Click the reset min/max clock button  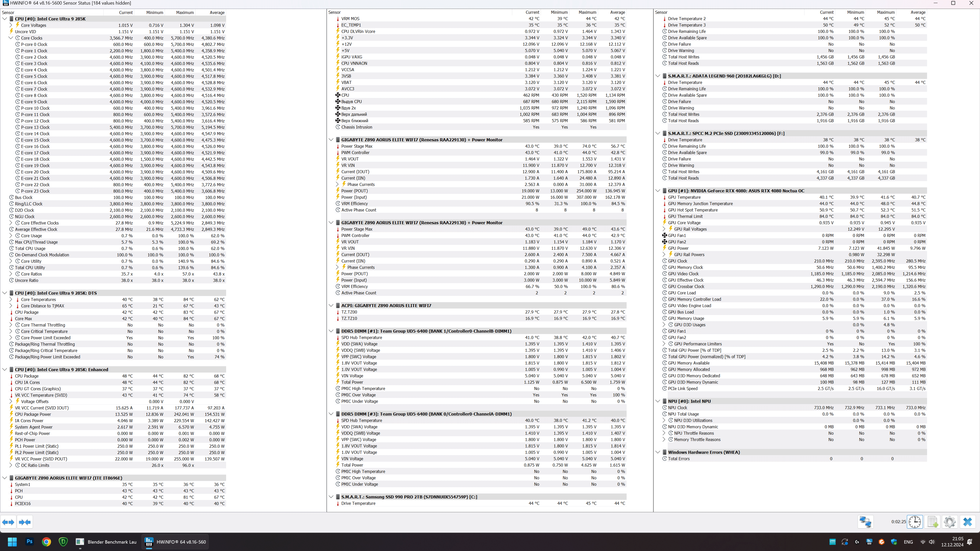915,522
